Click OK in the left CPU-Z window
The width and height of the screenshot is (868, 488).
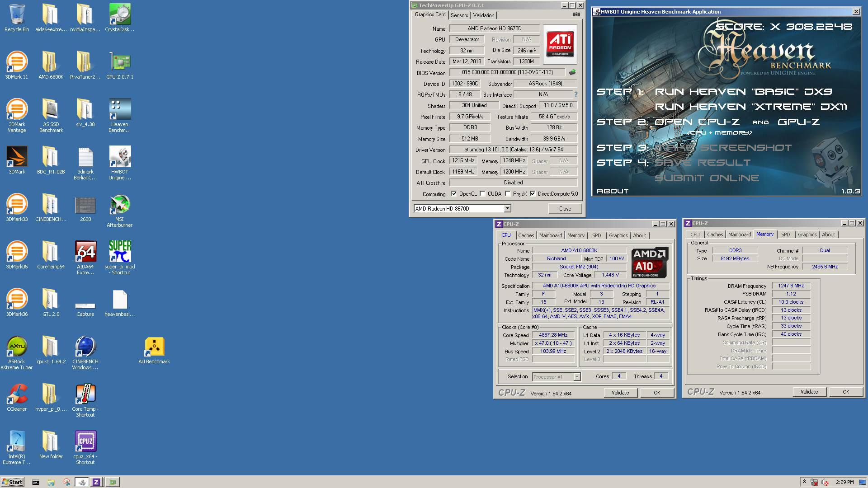[x=657, y=393]
